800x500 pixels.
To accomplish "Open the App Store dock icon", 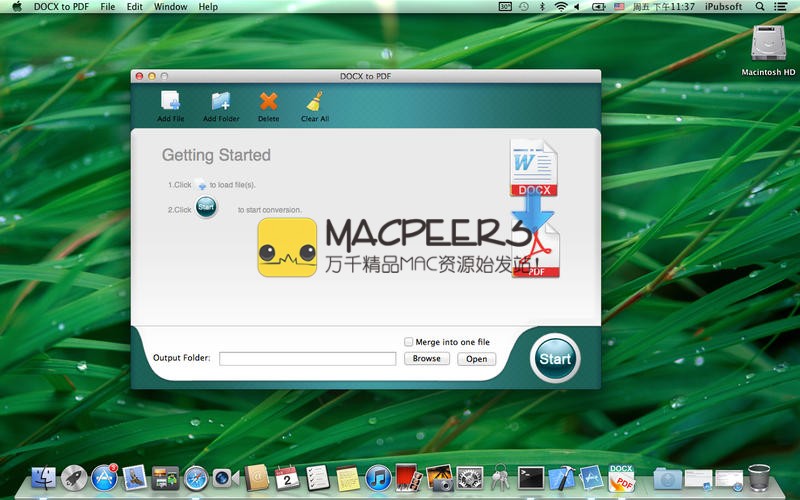I will coord(105,478).
